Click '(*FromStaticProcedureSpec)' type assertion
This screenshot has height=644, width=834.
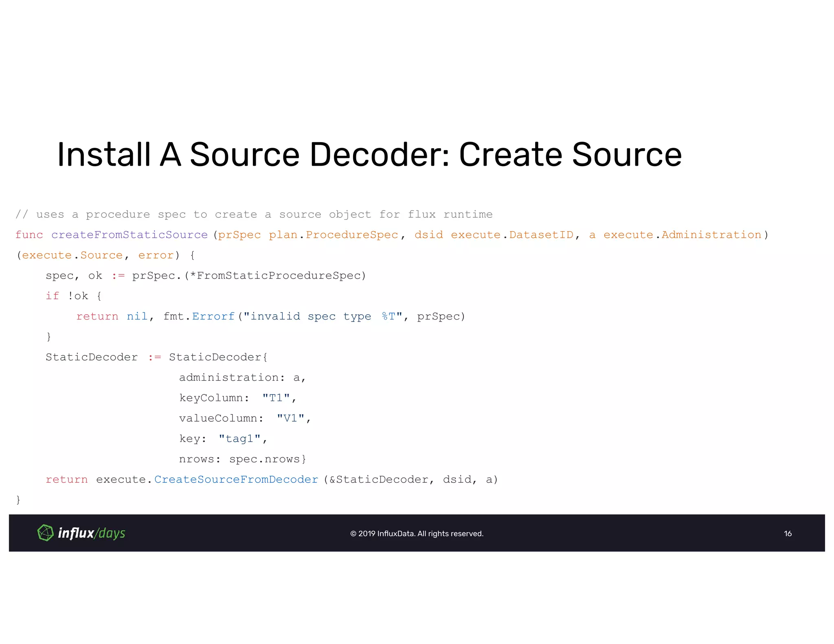(275, 276)
